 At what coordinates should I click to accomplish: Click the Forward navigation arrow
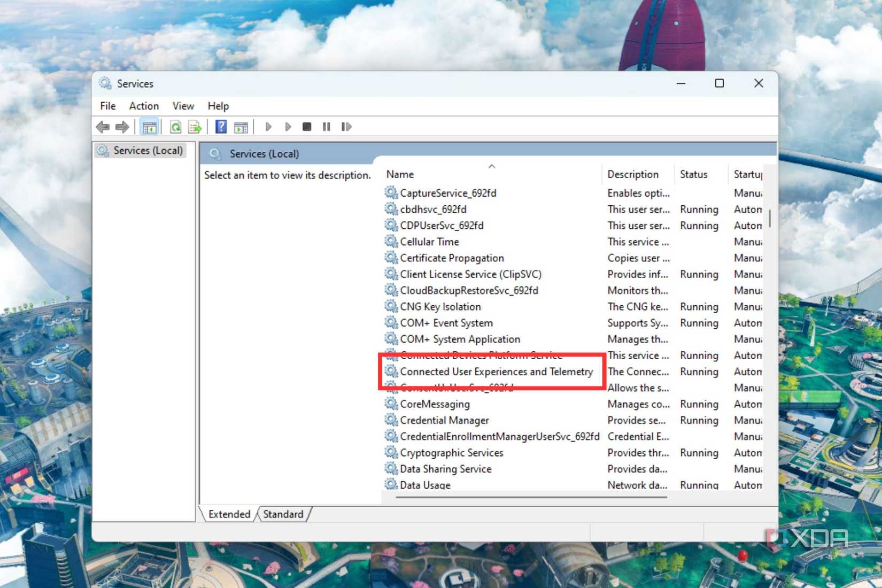tap(122, 127)
